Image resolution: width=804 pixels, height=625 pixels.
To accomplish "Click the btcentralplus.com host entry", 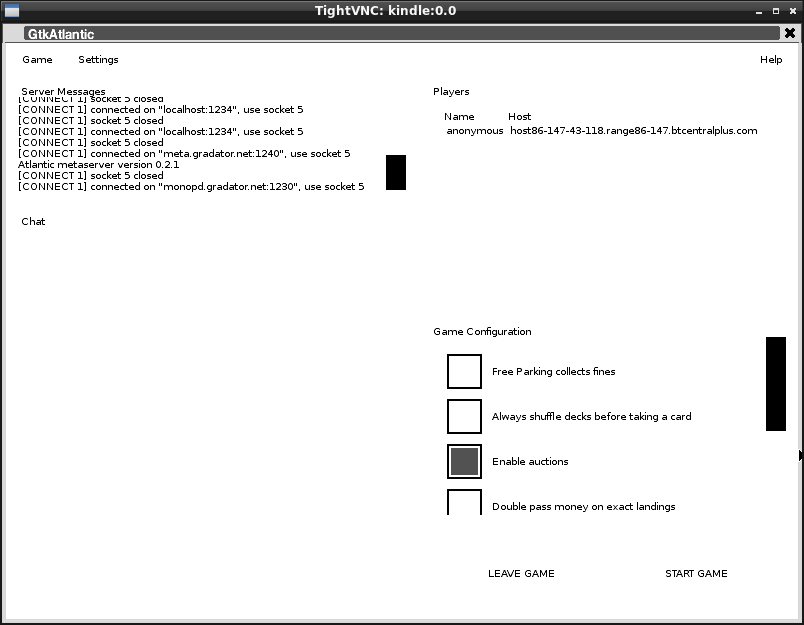I will tap(634, 131).
